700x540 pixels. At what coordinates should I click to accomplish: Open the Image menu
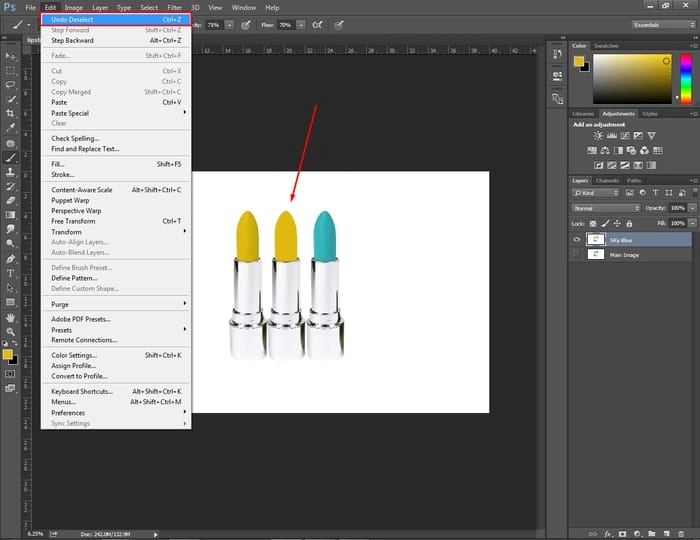pyautogui.click(x=74, y=8)
